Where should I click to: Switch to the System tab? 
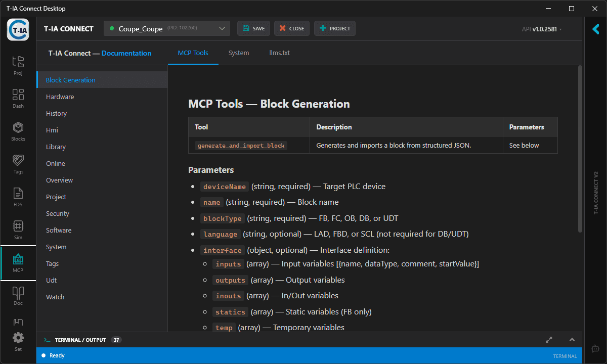coord(238,53)
